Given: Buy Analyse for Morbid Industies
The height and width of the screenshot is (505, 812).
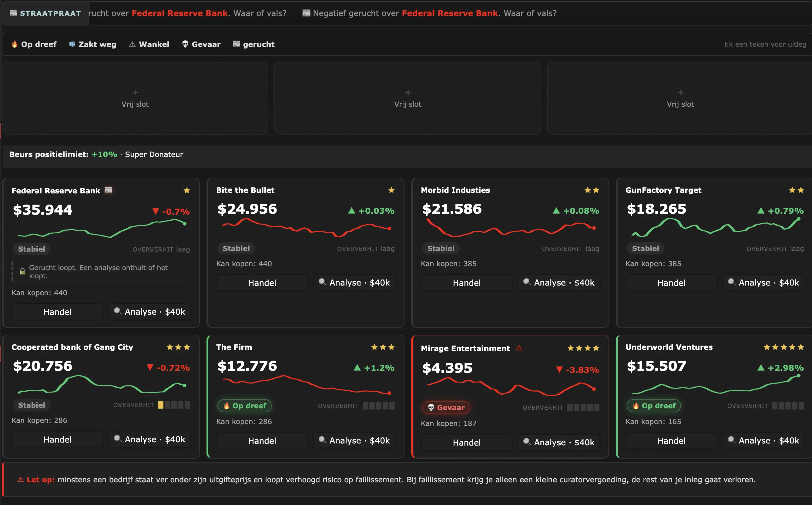Looking at the screenshot, I should [x=559, y=283].
